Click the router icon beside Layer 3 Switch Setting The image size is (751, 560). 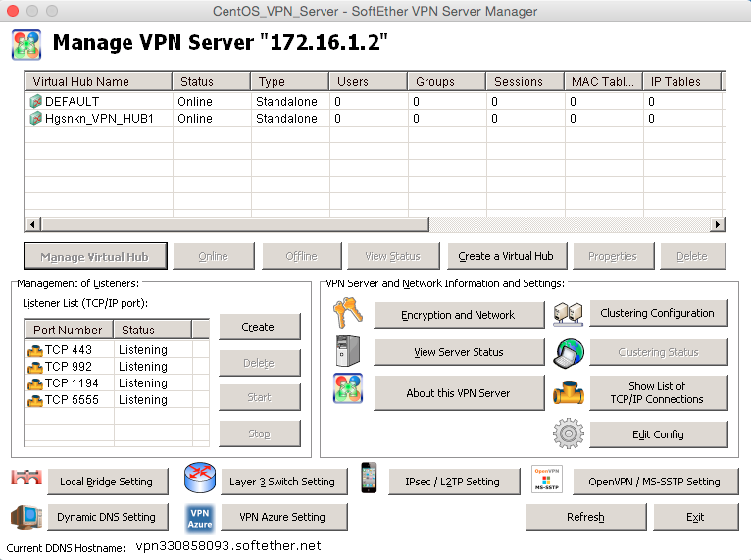pos(200,478)
